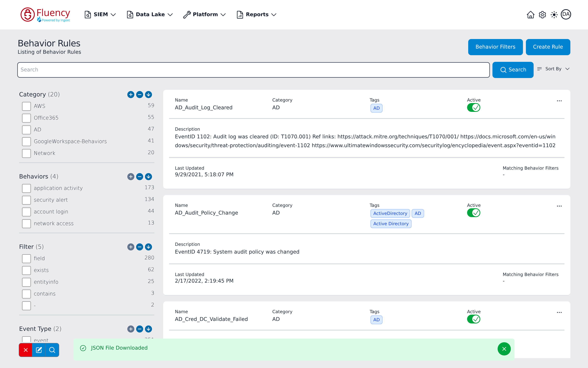Open more options for AD_Audit_Policy_Change
This screenshot has width=588, height=368.
tap(559, 206)
